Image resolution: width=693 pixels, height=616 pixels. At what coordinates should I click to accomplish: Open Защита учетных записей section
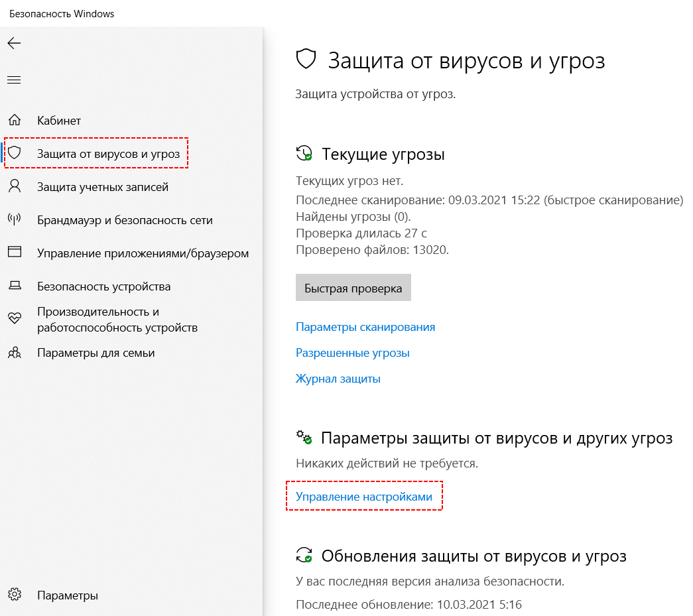[103, 187]
